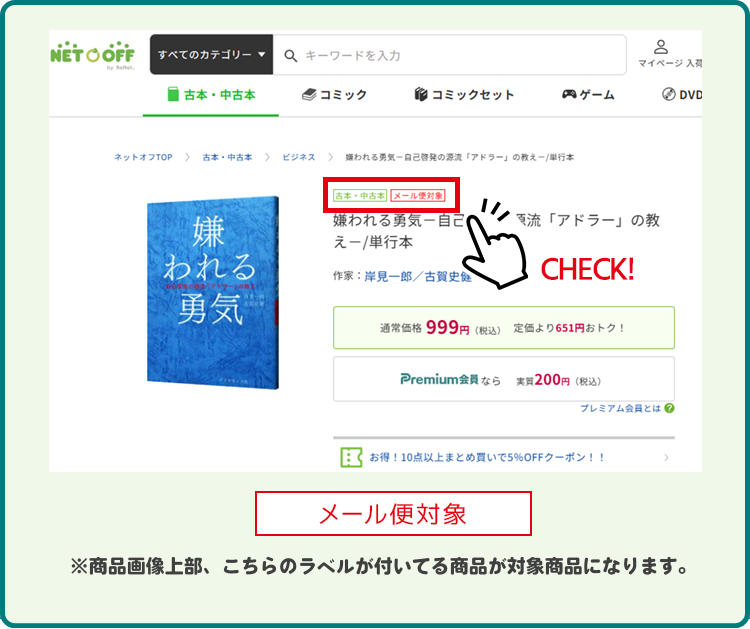Go to the ゲーム tab

[588, 95]
